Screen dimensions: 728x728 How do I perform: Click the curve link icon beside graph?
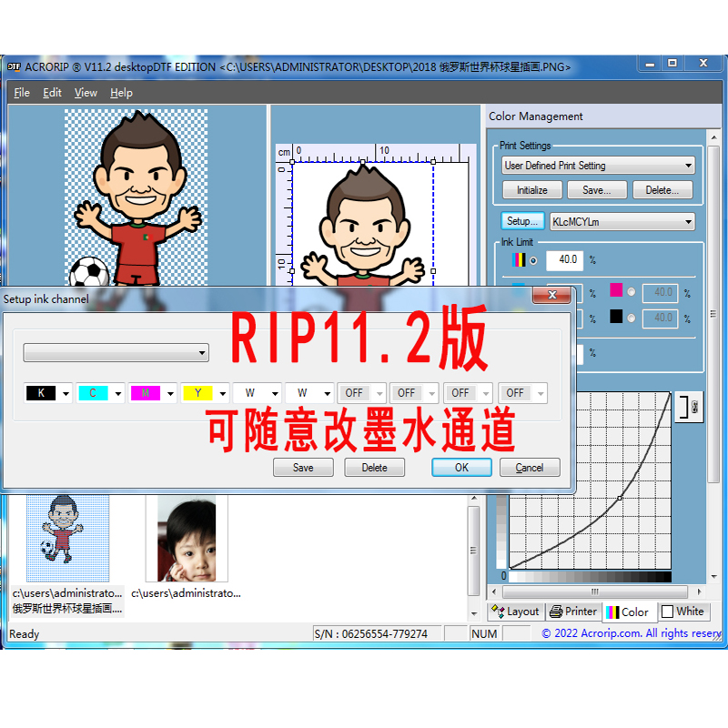(690, 407)
